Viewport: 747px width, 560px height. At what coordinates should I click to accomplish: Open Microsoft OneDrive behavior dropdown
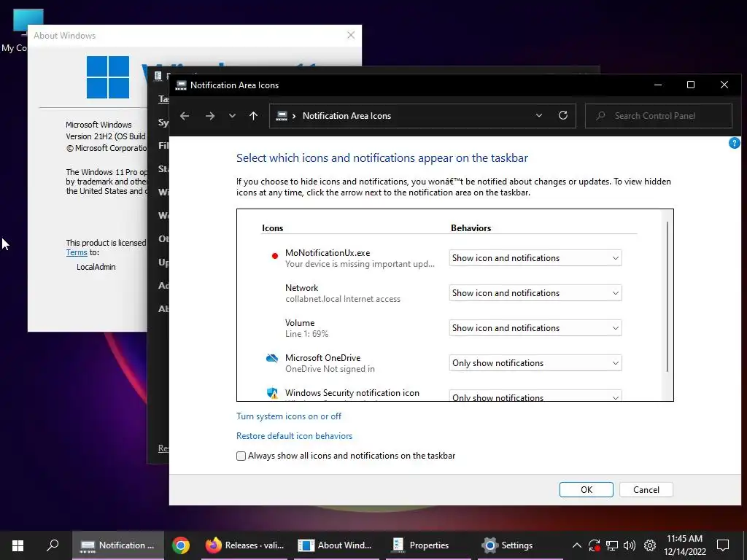[x=535, y=363]
